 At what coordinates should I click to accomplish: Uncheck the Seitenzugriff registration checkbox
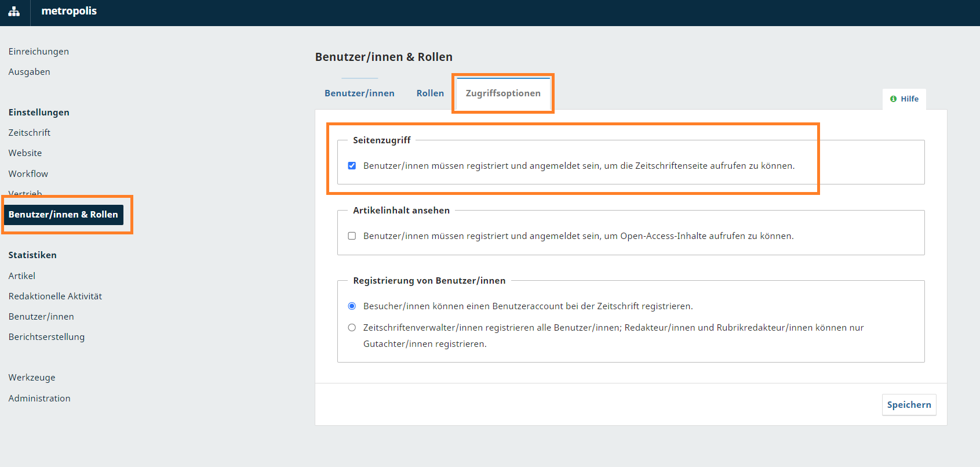pos(352,166)
